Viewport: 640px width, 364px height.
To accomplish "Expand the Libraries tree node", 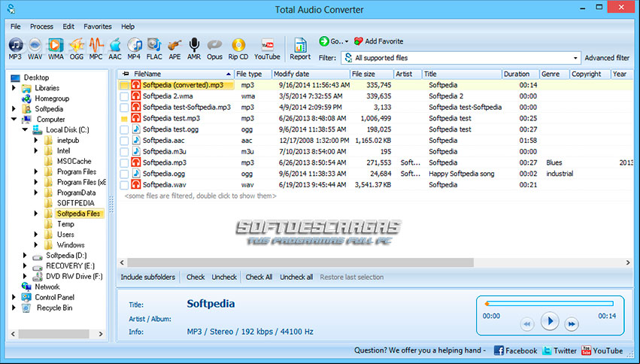I will pyautogui.click(x=14, y=88).
